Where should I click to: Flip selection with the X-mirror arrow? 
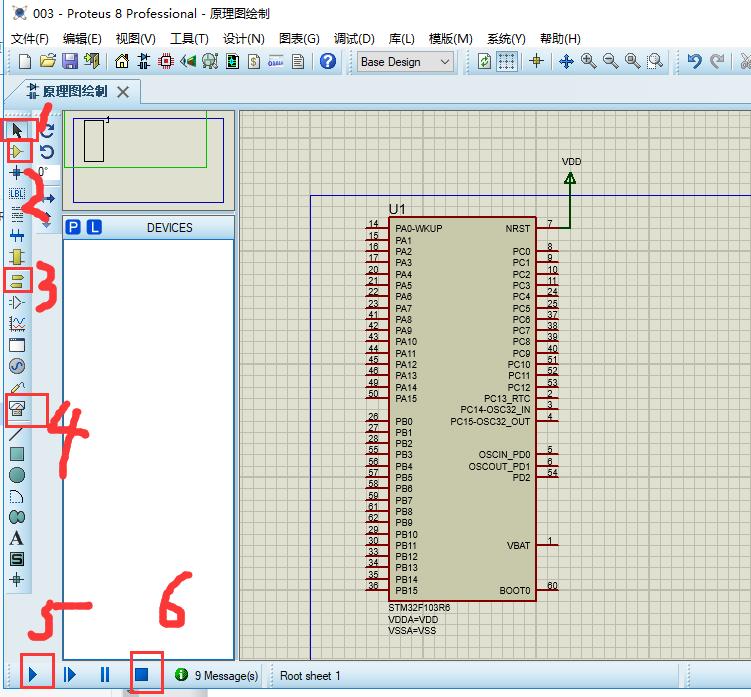pyautogui.click(x=47, y=198)
